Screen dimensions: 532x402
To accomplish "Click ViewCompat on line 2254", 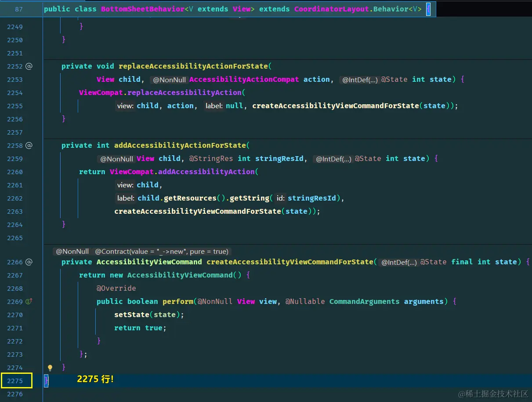I will pos(101,93).
